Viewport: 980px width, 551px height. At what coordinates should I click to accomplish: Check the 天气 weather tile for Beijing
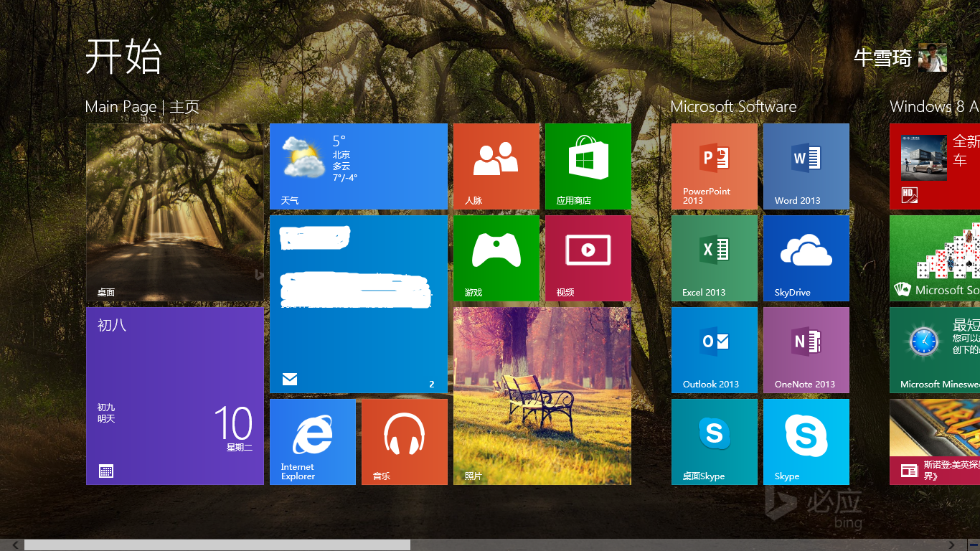tap(359, 166)
